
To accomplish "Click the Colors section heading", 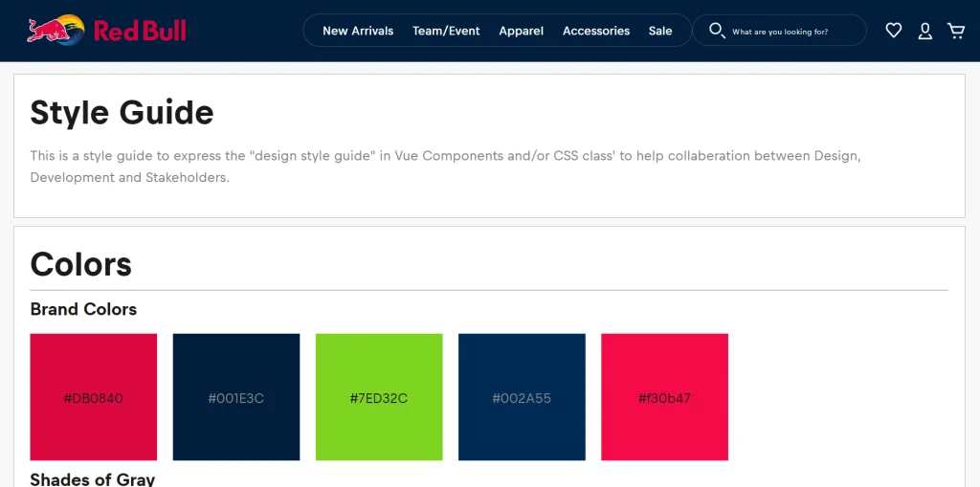I will 81,264.
